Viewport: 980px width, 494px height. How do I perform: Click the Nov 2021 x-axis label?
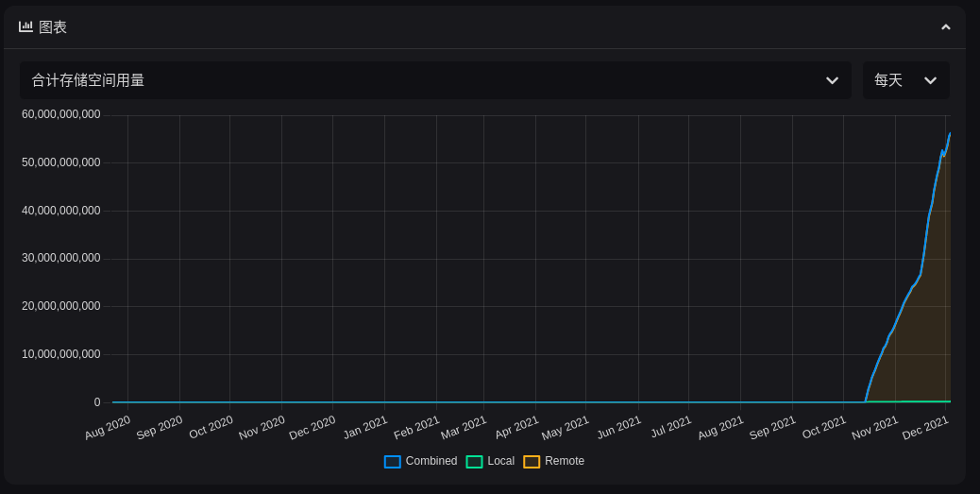tap(875, 429)
